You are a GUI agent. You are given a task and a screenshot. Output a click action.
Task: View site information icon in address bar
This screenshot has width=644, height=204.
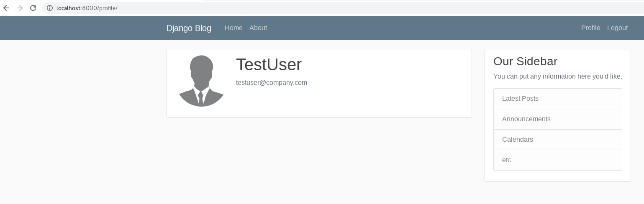pyautogui.click(x=49, y=8)
